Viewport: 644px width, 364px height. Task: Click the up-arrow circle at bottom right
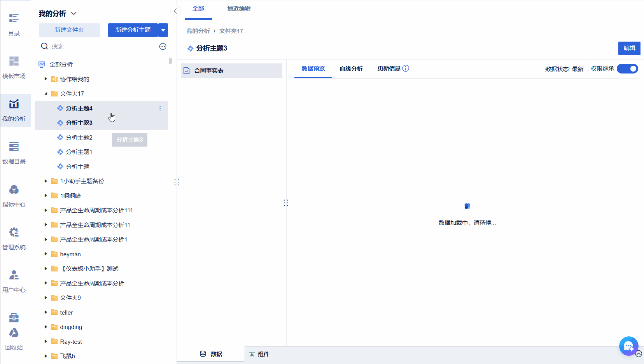pyautogui.click(x=639, y=354)
